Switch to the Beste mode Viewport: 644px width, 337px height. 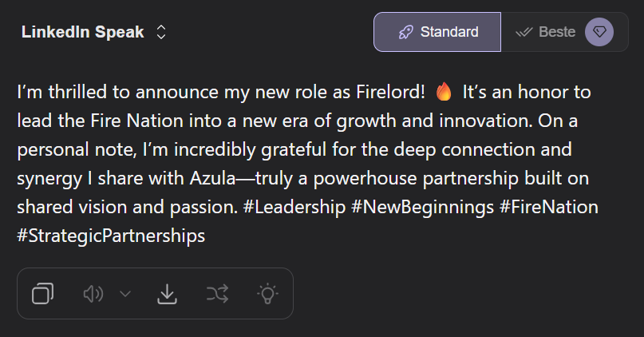tap(556, 33)
